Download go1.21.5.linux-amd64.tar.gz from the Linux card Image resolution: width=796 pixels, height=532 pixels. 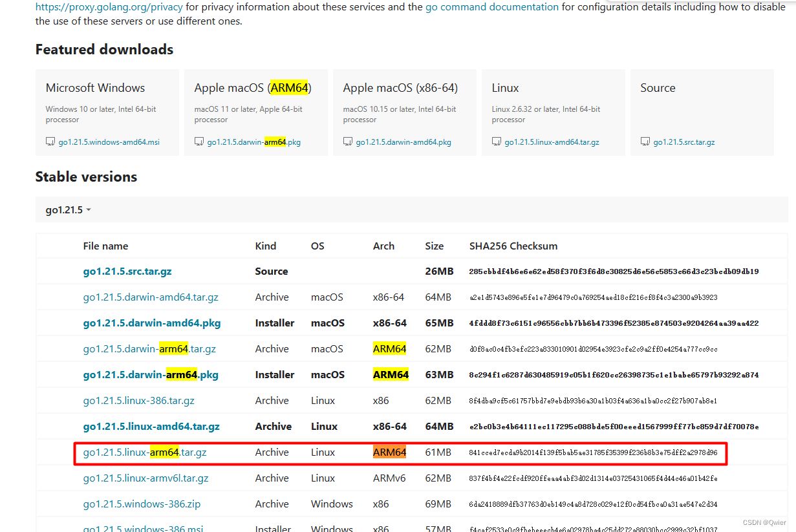(x=552, y=142)
